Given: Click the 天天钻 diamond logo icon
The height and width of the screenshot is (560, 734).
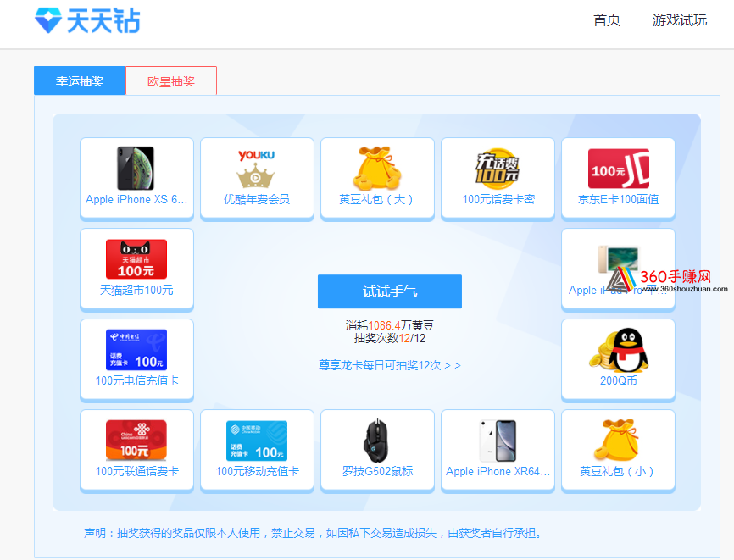Looking at the screenshot, I should (48, 20).
